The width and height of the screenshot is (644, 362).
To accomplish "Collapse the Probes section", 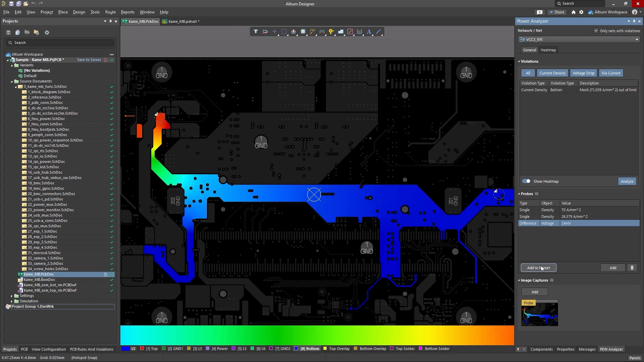I will 519,194.
